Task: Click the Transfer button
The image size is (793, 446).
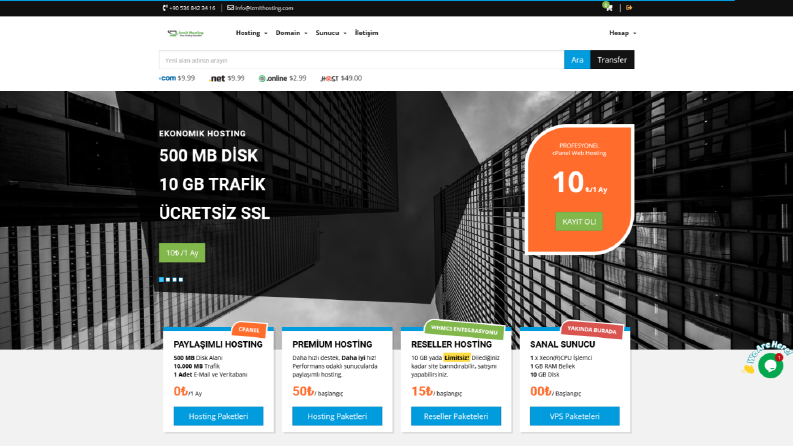Action: (x=612, y=60)
